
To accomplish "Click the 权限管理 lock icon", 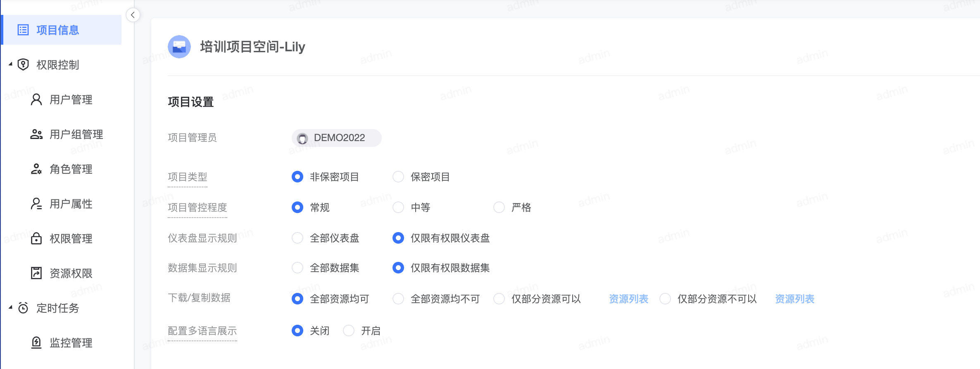I will click(x=36, y=238).
